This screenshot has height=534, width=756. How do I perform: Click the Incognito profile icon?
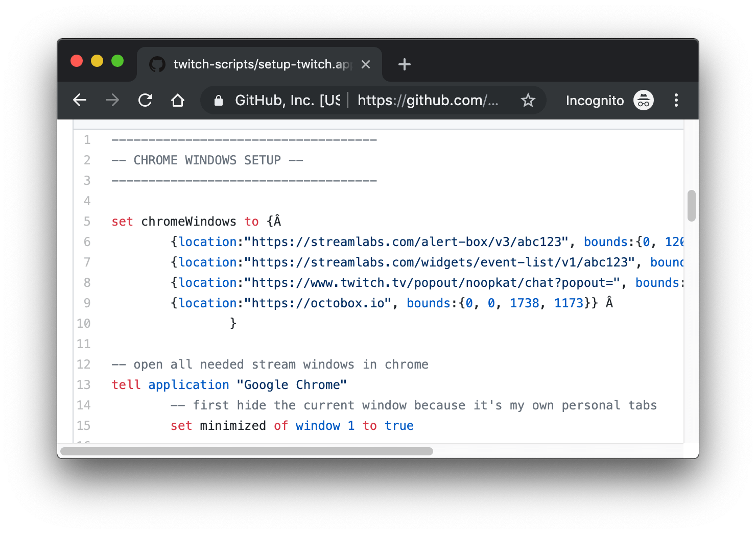[x=644, y=100]
